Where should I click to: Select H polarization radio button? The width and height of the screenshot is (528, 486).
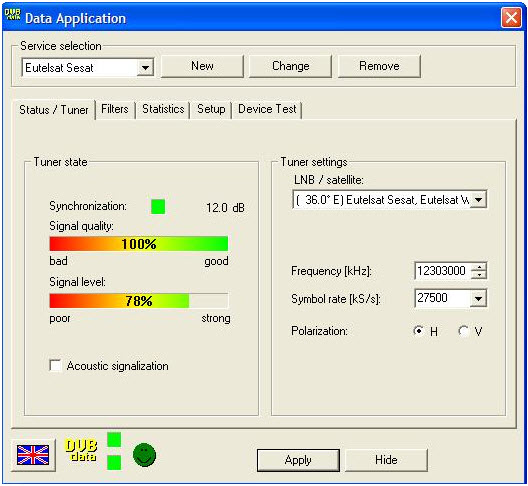click(418, 331)
